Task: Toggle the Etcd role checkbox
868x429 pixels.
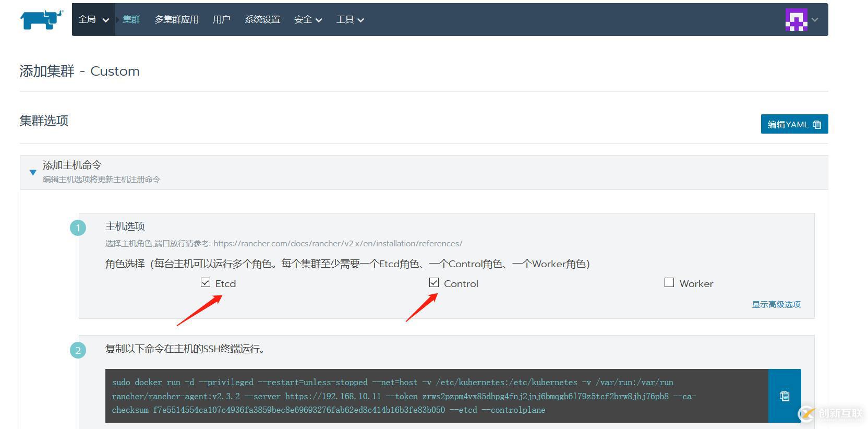Action: pos(206,283)
